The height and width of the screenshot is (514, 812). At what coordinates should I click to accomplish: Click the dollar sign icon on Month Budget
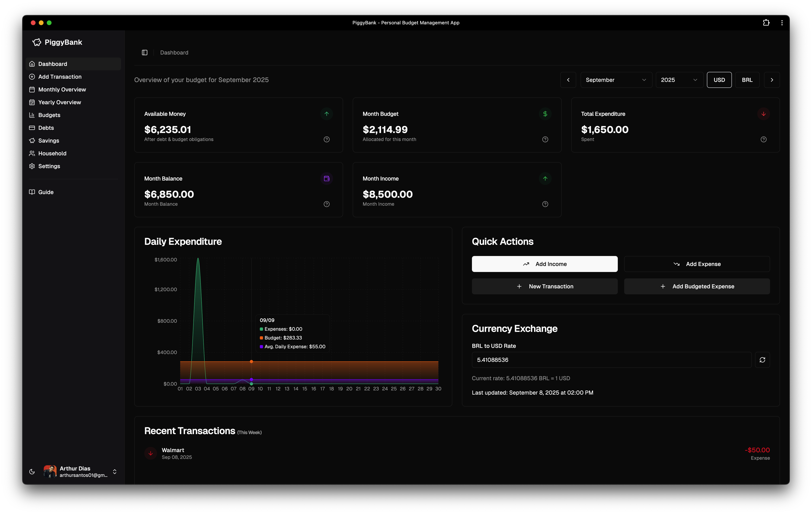click(545, 114)
